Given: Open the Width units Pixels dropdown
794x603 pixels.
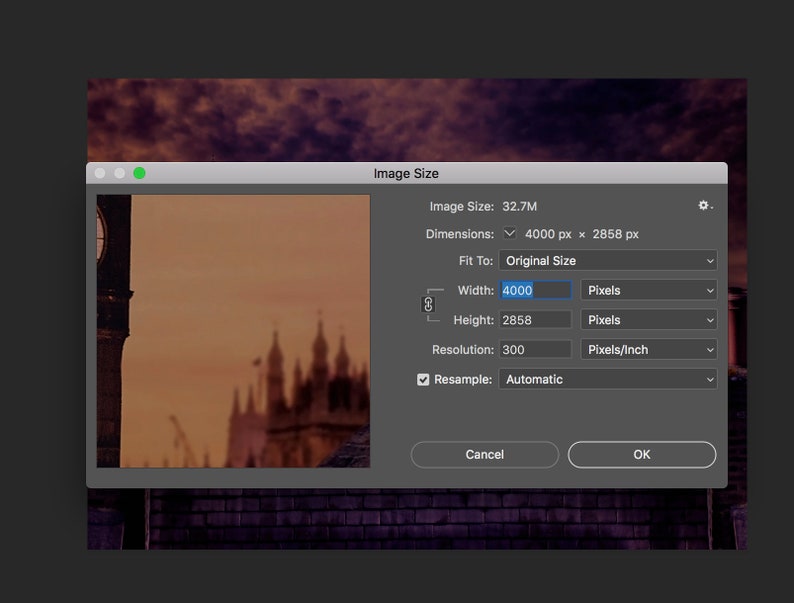Looking at the screenshot, I should click(x=649, y=291).
